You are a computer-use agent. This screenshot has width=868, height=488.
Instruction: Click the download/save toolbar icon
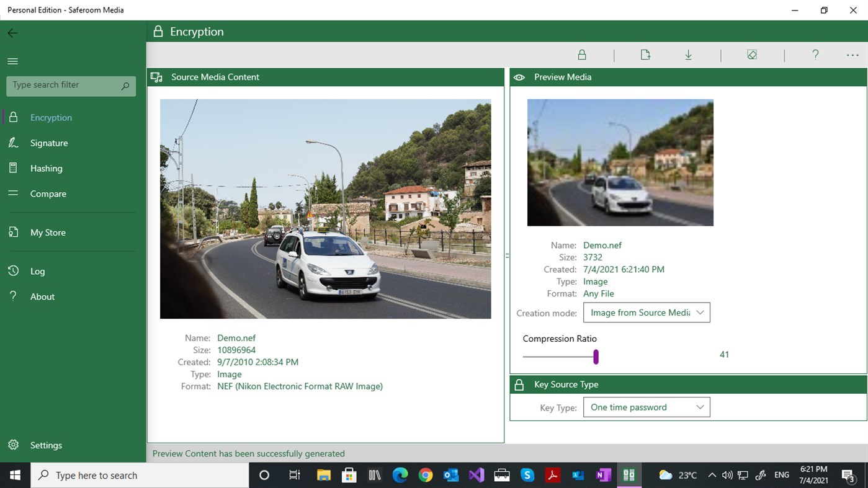688,55
